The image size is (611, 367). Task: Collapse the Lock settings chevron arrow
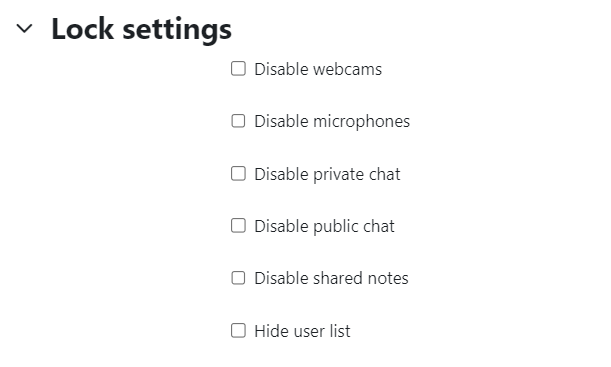[25, 28]
